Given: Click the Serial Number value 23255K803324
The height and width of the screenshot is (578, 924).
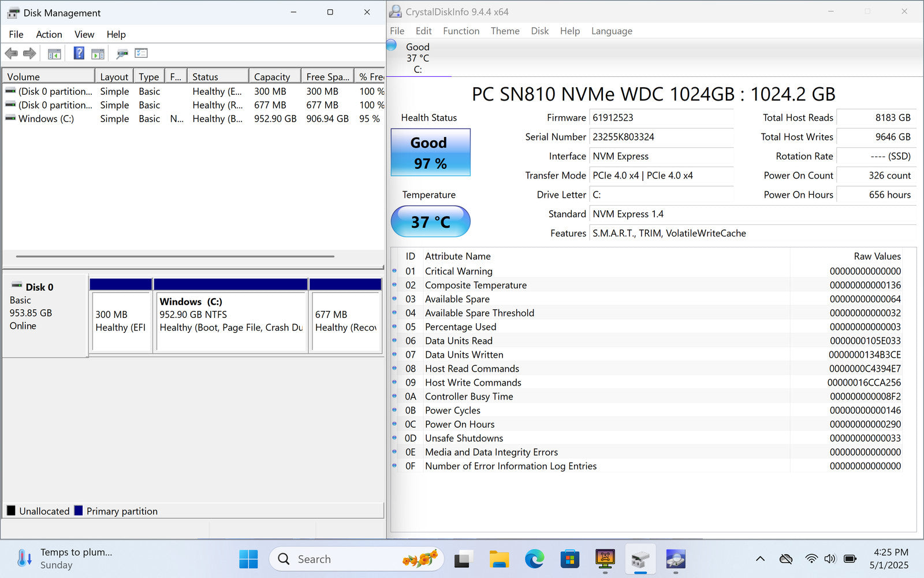Looking at the screenshot, I should (623, 137).
